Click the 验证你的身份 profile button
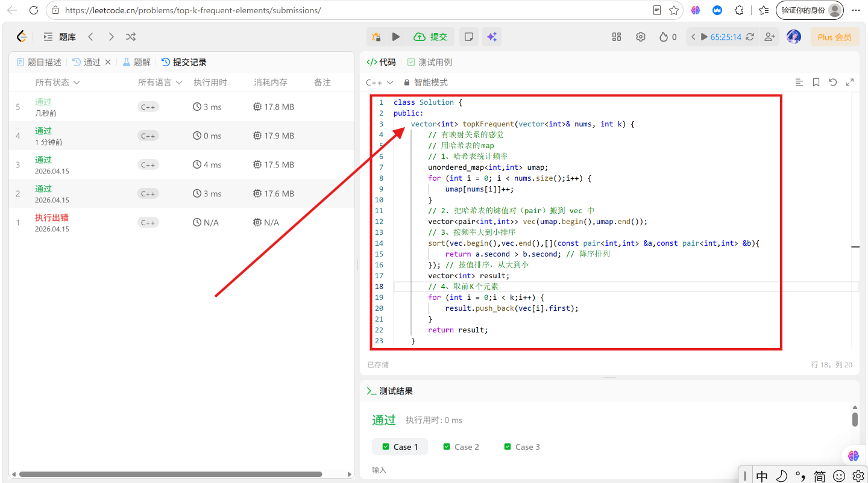The image size is (868, 483). [x=810, y=10]
